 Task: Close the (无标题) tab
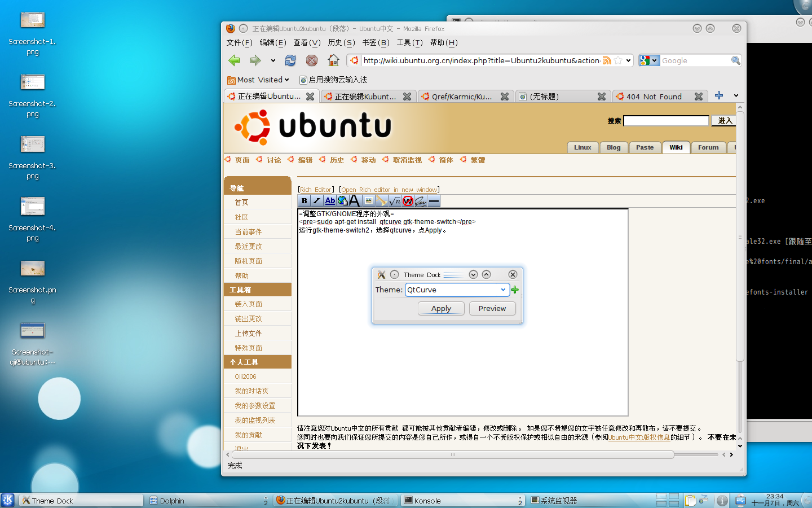tap(602, 97)
